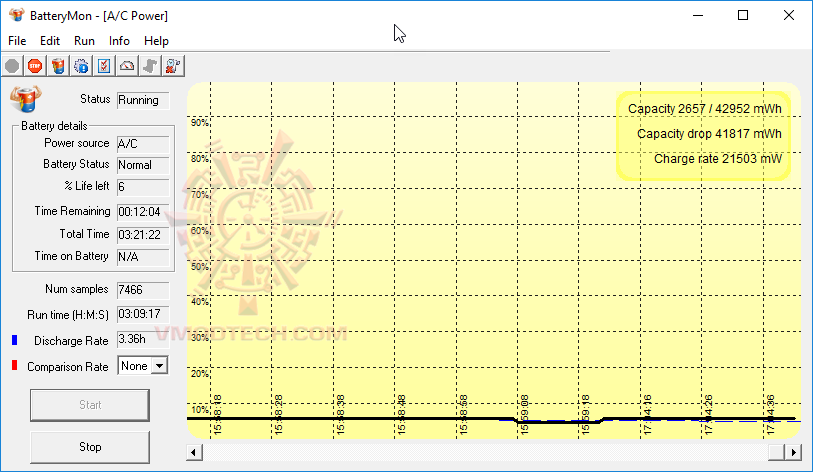Click the Num samples field 7466
Viewport: 813px width, 472px height.
[143, 290]
